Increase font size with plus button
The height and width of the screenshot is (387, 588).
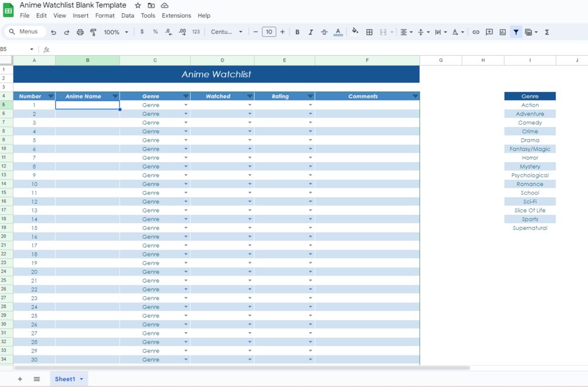[283, 32]
